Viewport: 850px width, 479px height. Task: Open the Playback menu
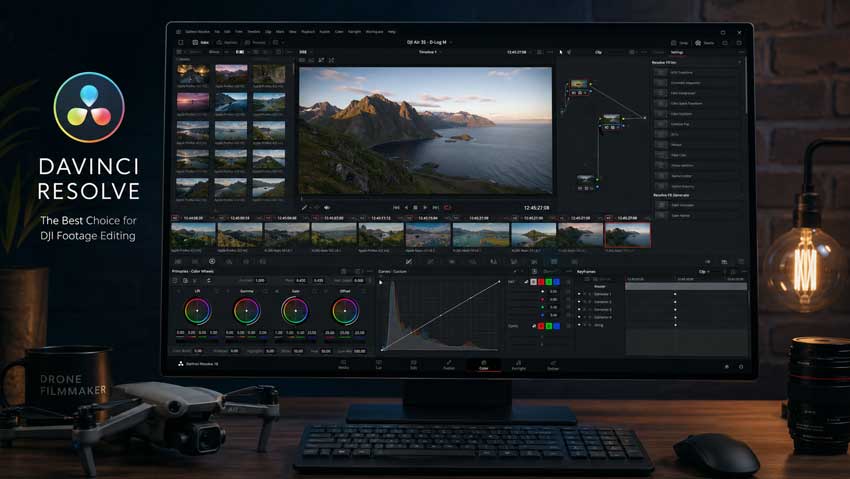coord(308,32)
